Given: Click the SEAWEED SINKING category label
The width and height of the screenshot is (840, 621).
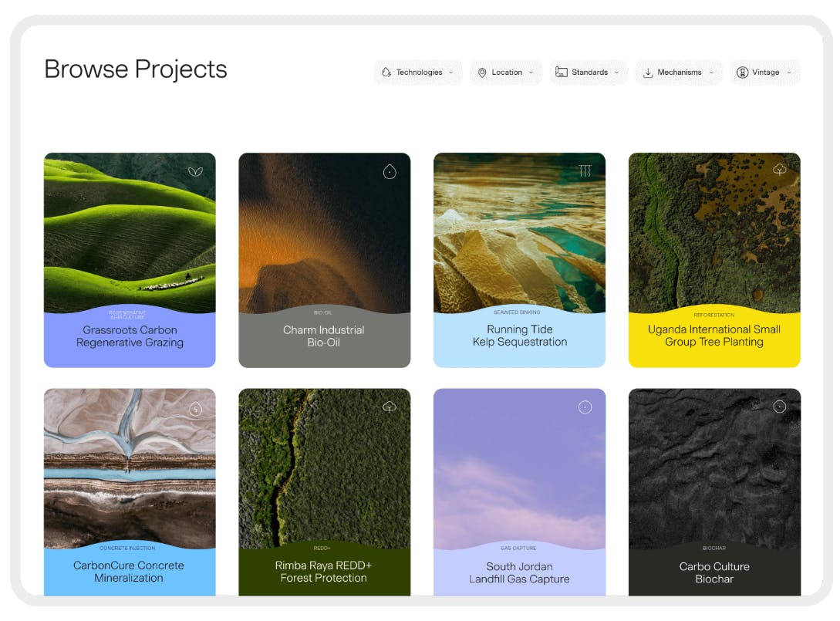Looking at the screenshot, I should [517, 312].
